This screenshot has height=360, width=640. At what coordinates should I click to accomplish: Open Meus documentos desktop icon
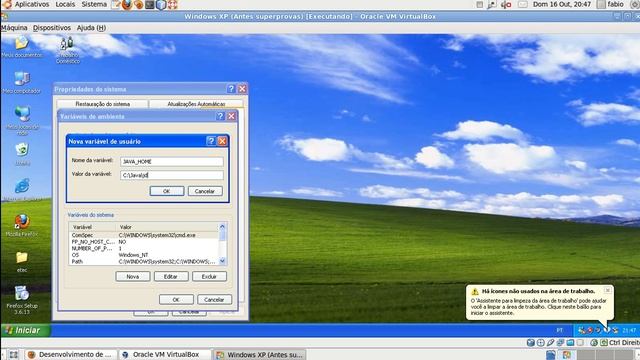pyautogui.click(x=22, y=47)
